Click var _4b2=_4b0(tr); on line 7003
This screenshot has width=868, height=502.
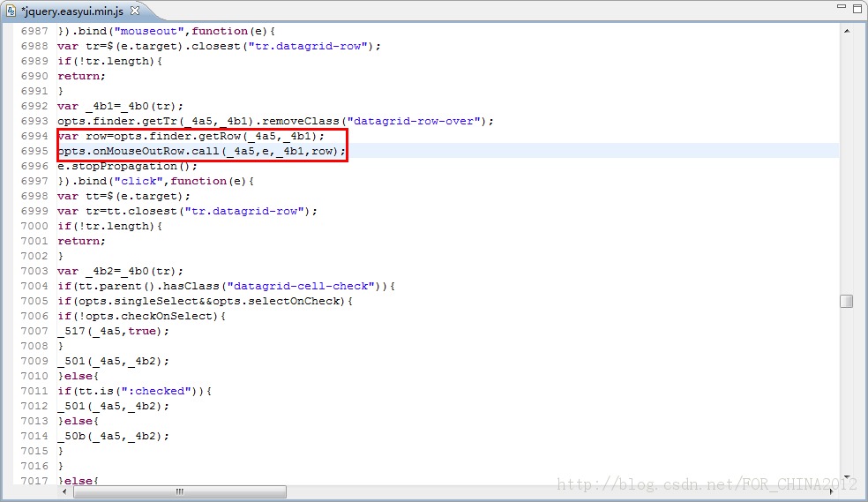[x=120, y=271]
